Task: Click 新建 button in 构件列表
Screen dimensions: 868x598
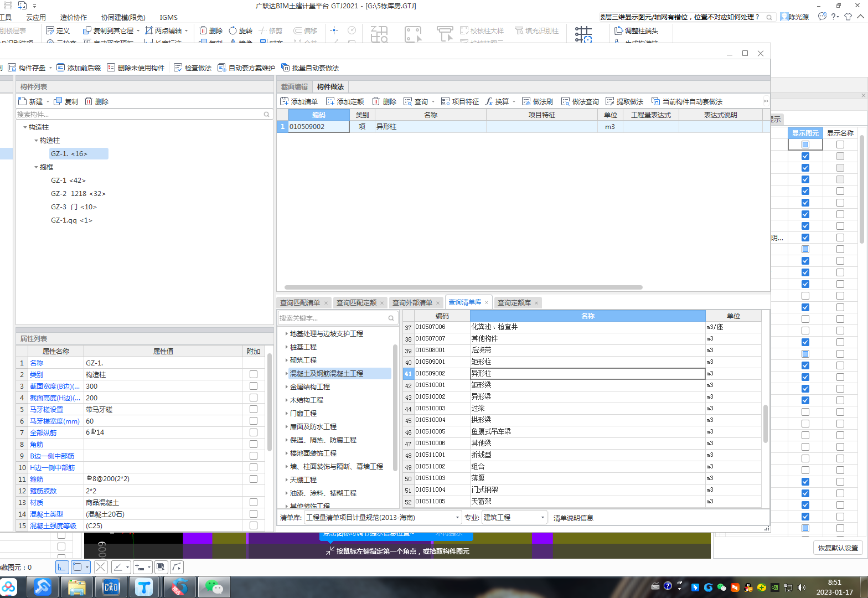Action: pyautogui.click(x=30, y=101)
